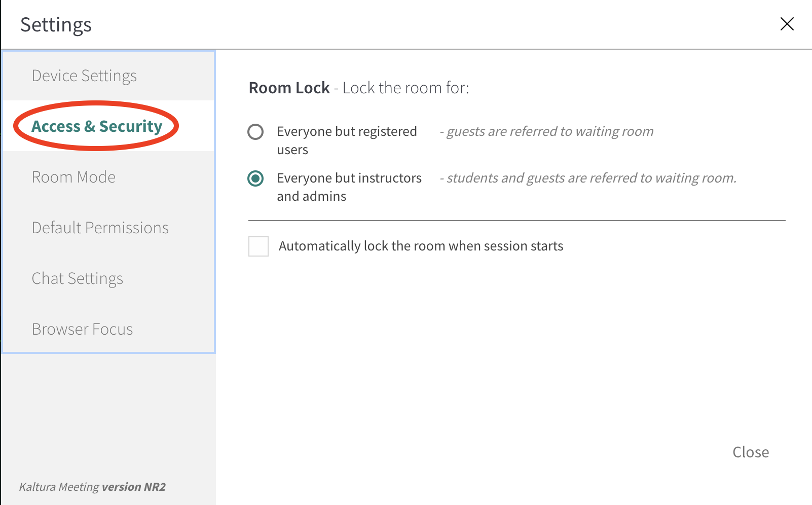This screenshot has height=505, width=812.
Task: Click the bold Room Lock heading
Action: coord(289,88)
